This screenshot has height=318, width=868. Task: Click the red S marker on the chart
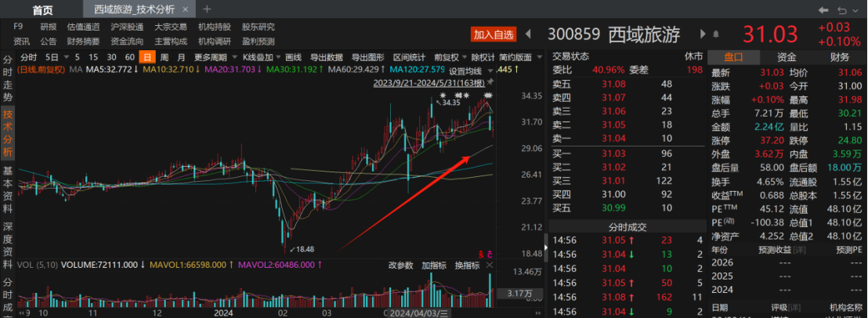coord(481,255)
